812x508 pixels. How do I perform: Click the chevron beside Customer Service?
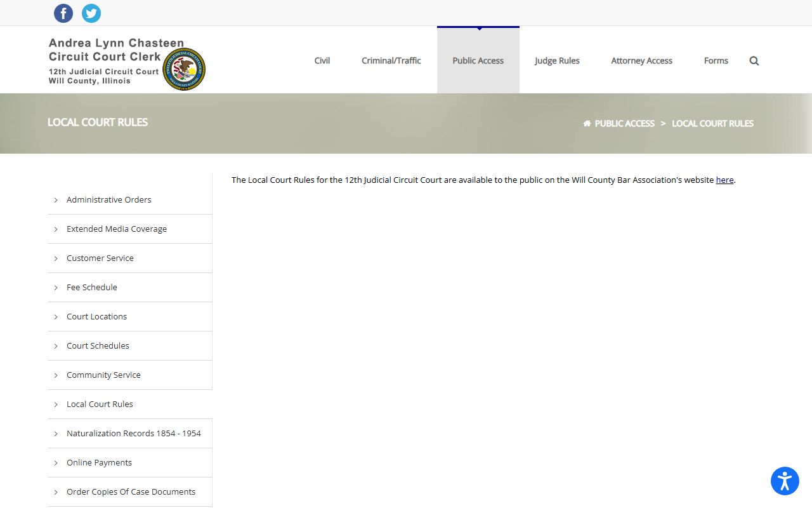click(x=56, y=258)
